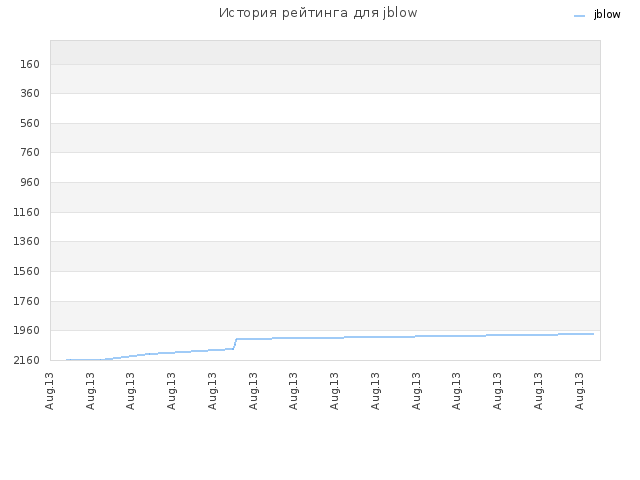Viewport: 640px width, 480px height.
Task: Select the 1560 y-axis label
Action: click(x=27, y=271)
